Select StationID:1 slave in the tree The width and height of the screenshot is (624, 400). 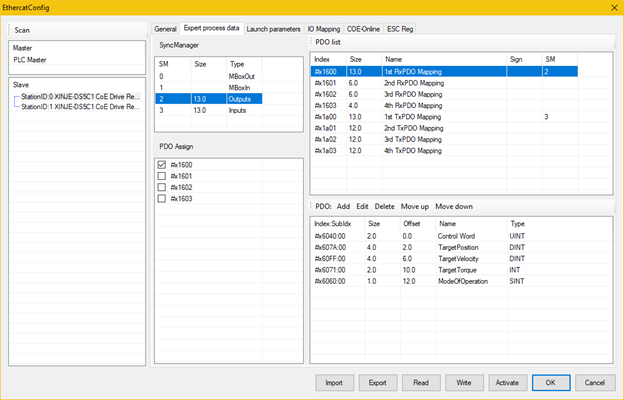(x=82, y=105)
